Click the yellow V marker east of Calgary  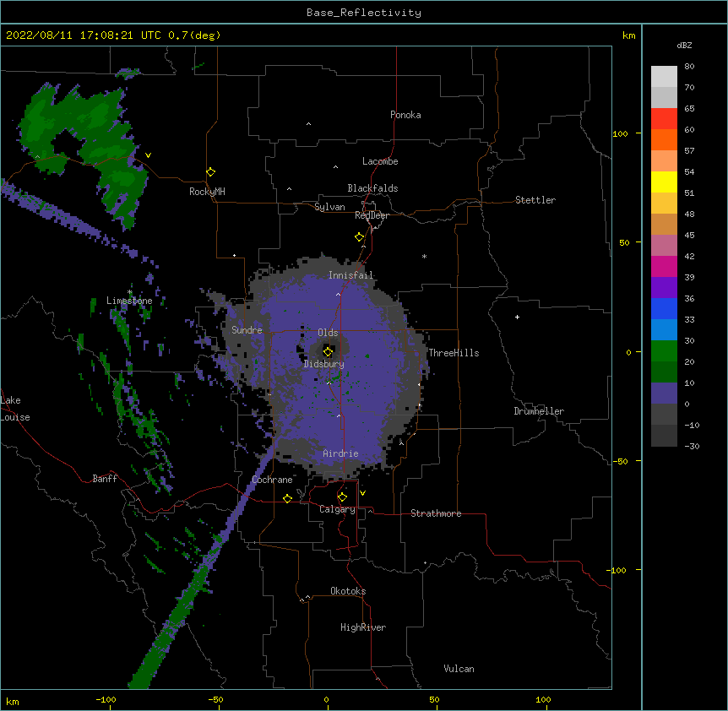(x=362, y=493)
